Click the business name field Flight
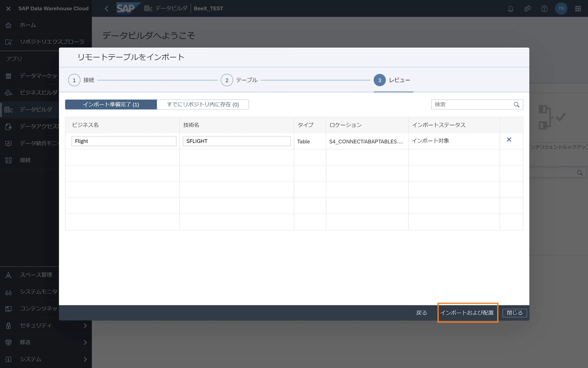 coord(124,141)
